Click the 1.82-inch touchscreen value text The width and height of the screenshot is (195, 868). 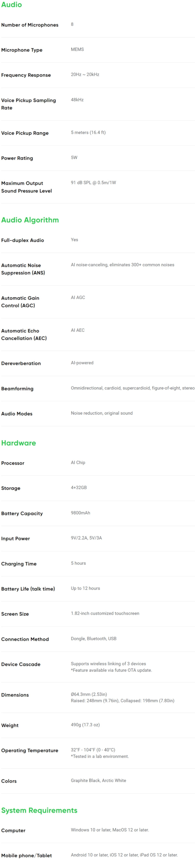(x=105, y=613)
